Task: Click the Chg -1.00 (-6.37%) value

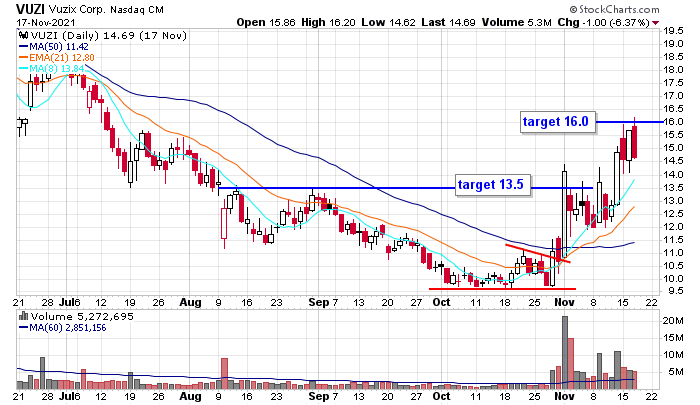Action: (603, 22)
